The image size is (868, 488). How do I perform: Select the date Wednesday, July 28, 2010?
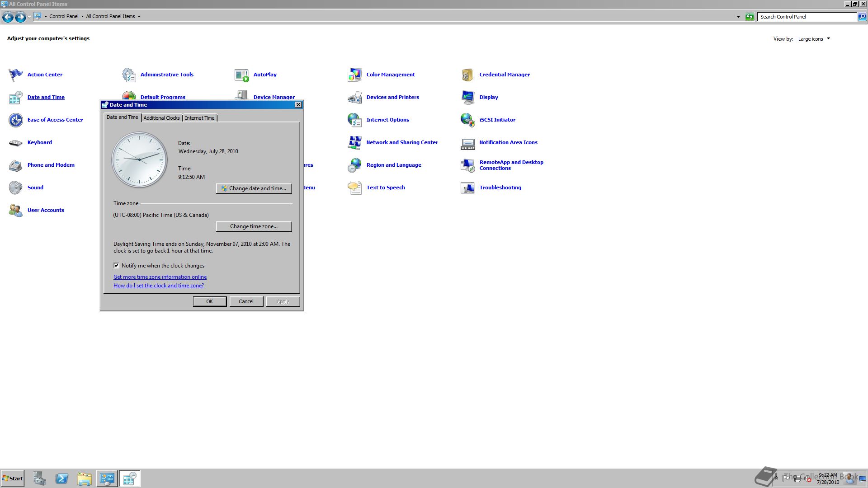(208, 151)
